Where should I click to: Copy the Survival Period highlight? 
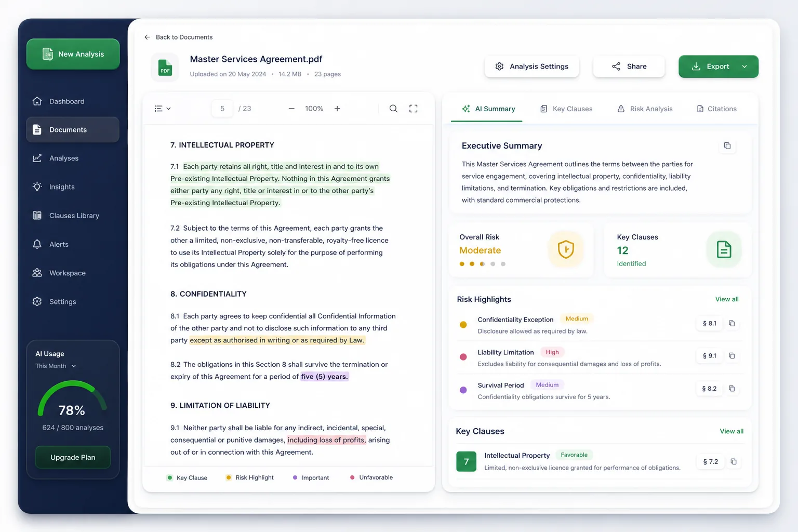point(731,389)
